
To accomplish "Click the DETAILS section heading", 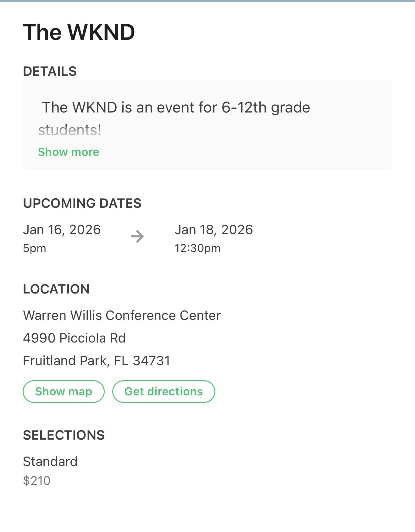I will tap(50, 71).
